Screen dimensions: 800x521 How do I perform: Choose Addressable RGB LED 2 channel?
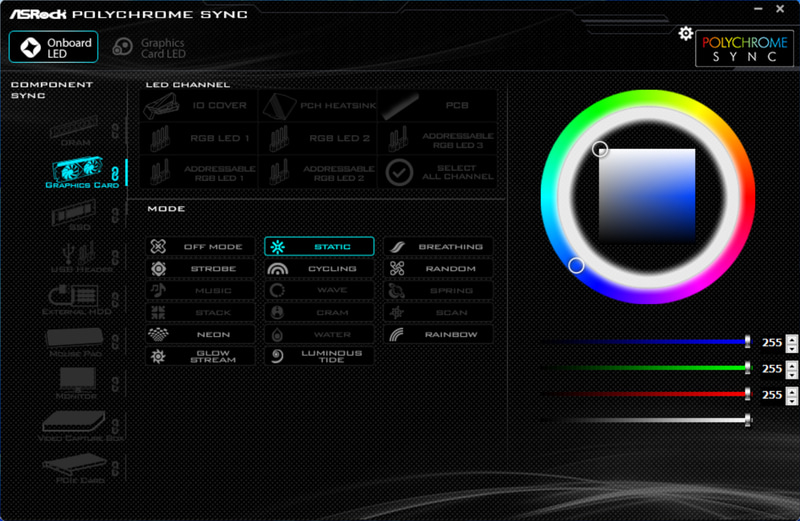click(x=318, y=172)
